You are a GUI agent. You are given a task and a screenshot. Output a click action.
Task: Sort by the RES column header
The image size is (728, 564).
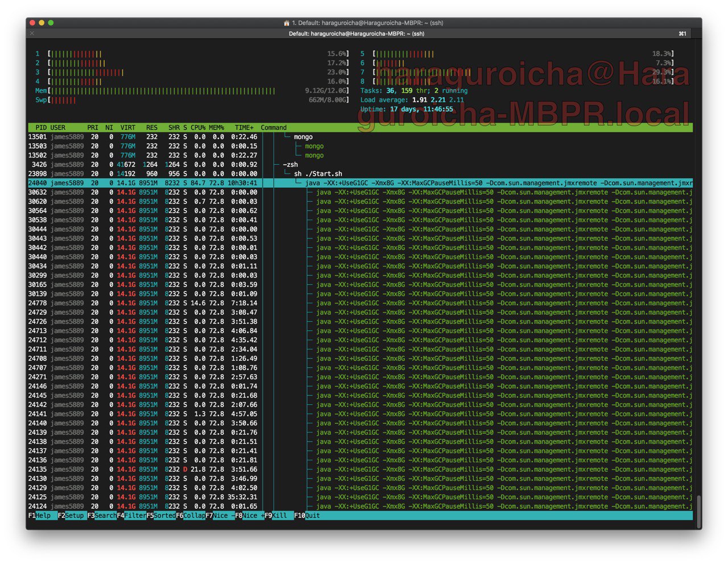click(152, 127)
